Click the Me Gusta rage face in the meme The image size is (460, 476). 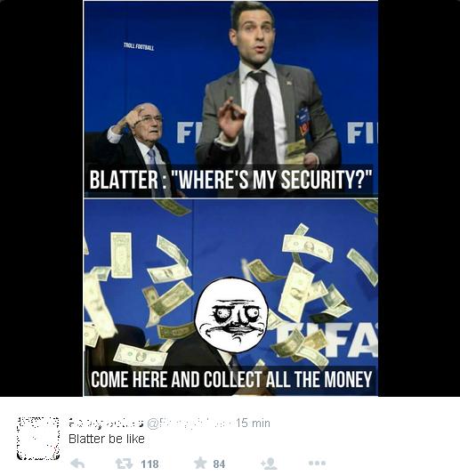[231, 315]
